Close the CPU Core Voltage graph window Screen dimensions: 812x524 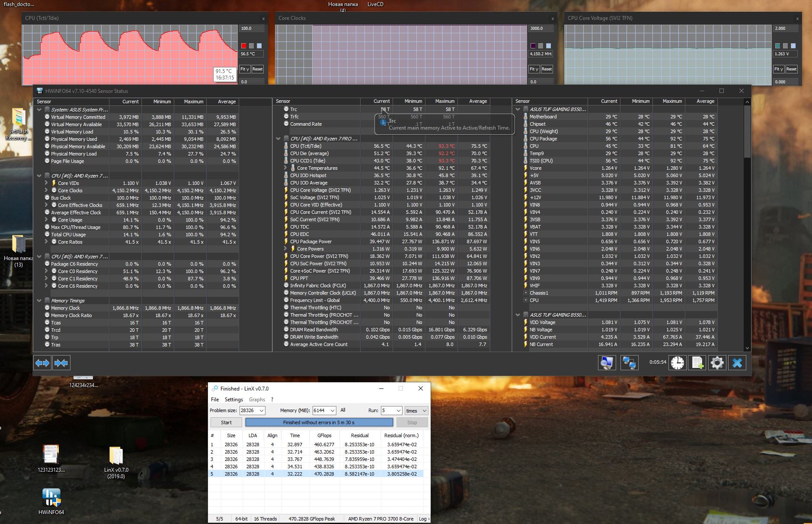pyautogui.click(x=798, y=19)
